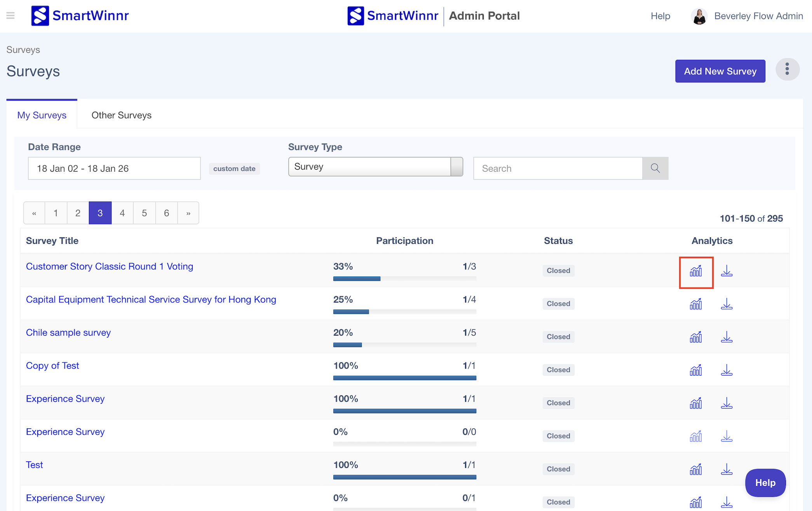Open the Date Range picker field
The height and width of the screenshot is (511, 812).
click(114, 168)
